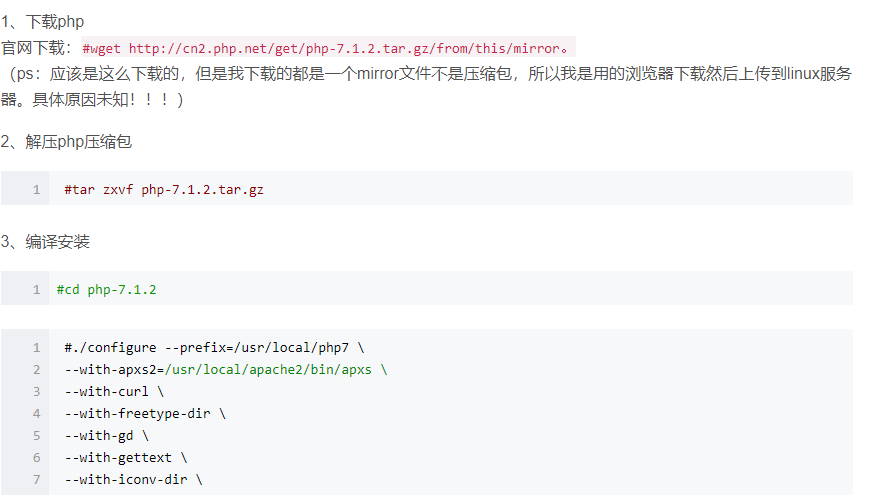Click line number 6 in configure code block
Viewport: 871px width, 495px height.
click(37, 458)
